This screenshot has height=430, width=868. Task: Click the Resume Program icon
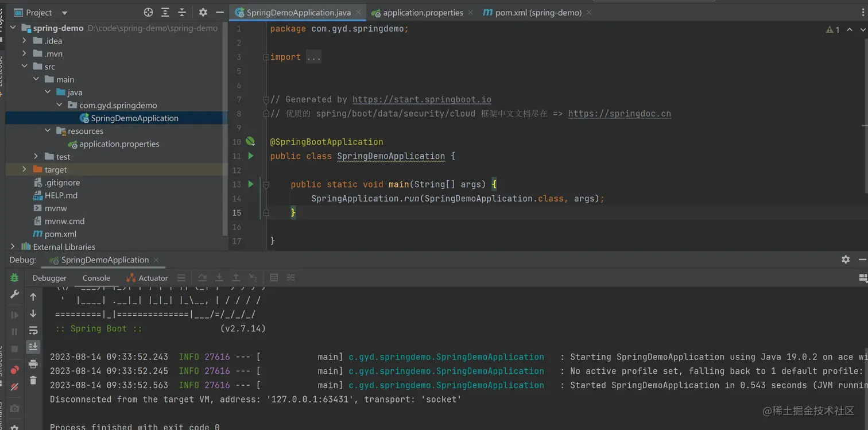(x=14, y=315)
